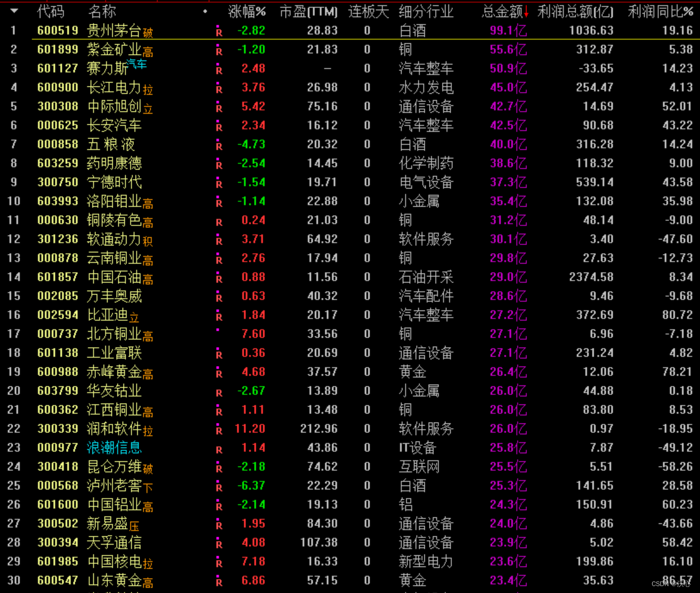Sort by the 涨幅% column header

247,11
